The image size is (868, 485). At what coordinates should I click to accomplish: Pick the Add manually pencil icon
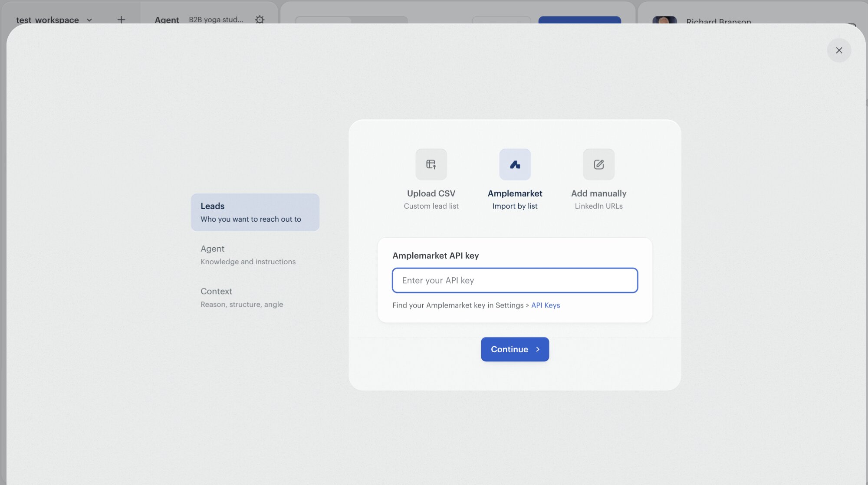tap(598, 164)
